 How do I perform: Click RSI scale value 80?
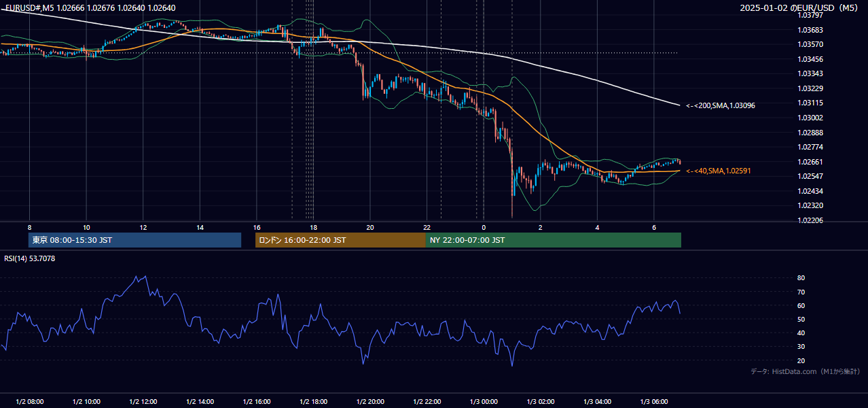(801, 278)
